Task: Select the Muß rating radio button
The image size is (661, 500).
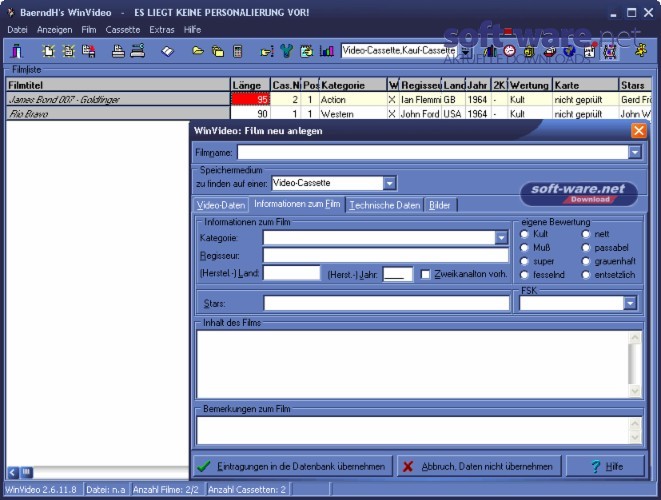Action: [x=524, y=247]
